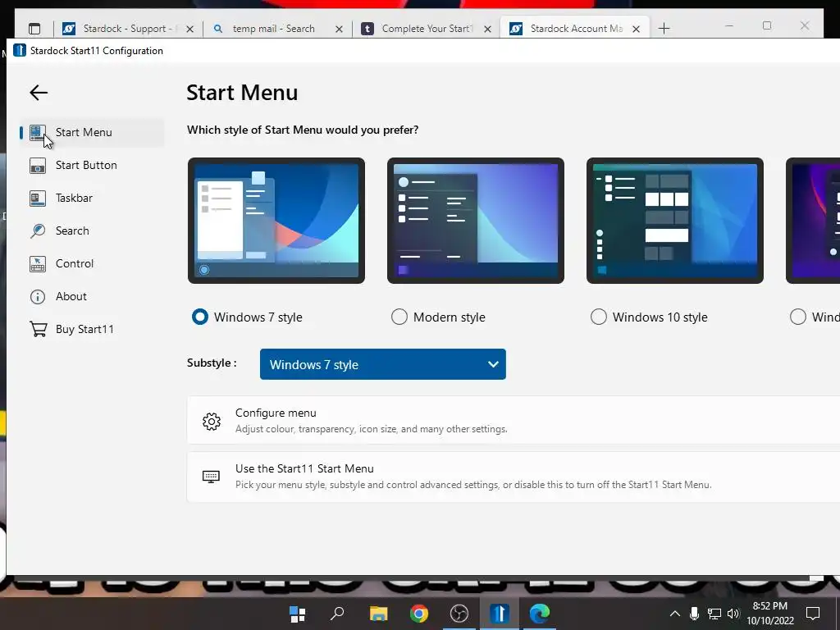Select Windows 7 style radio button
This screenshot has height=630, width=840.
[x=200, y=317]
